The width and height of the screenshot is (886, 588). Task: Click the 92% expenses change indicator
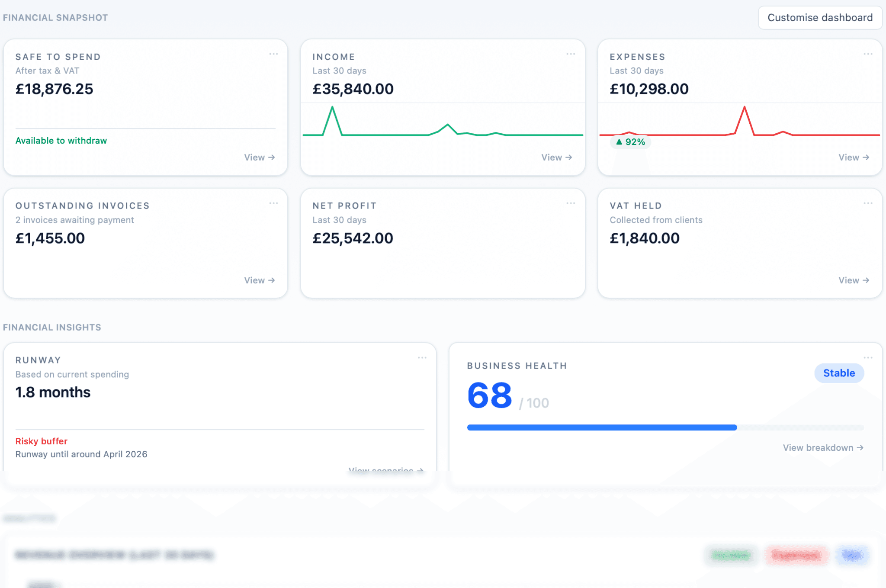click(x=630, y=141)
